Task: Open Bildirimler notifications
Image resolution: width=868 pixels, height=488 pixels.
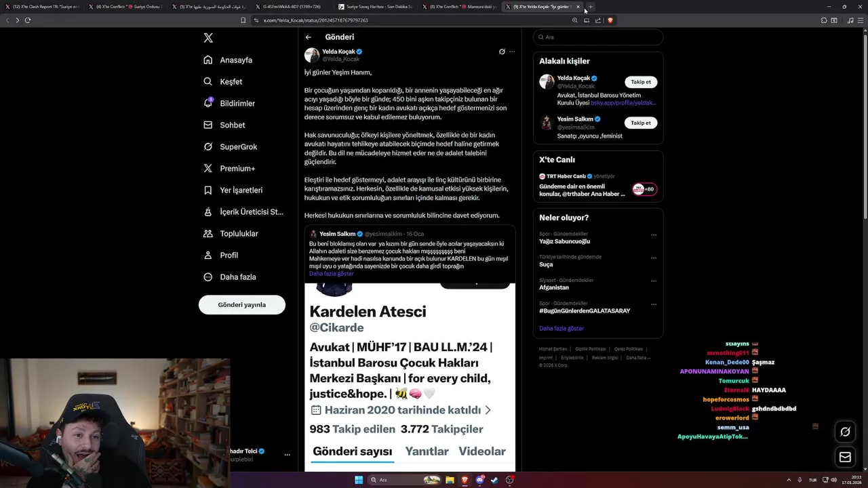Action: [229, 103]
